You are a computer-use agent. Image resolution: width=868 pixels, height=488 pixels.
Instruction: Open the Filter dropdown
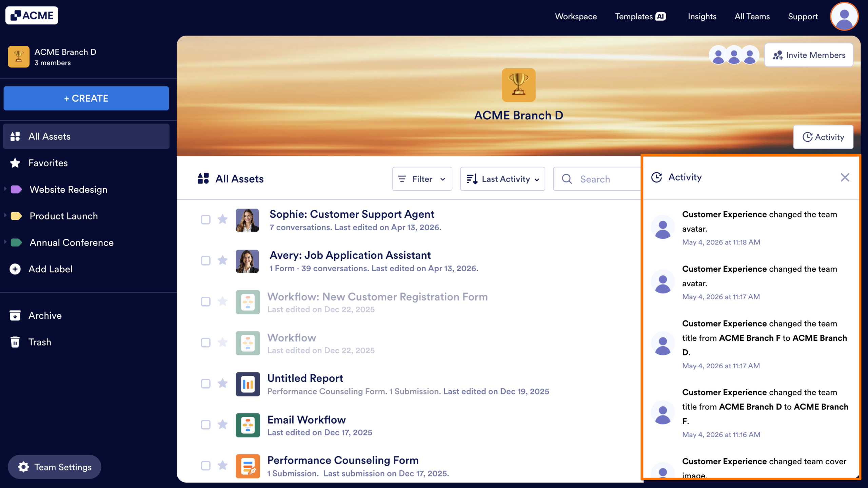click(x=422, y=179)
